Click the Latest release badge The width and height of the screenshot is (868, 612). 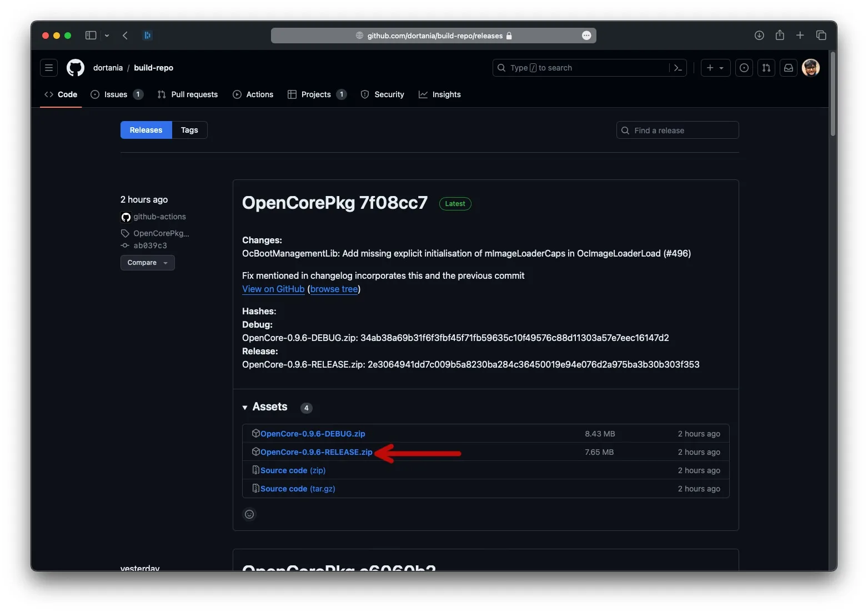455,204
